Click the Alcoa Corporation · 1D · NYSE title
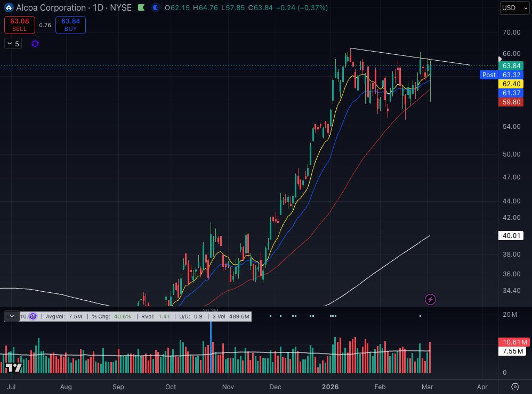This screenshot has height=394, width=532. (x=74, y=7)
